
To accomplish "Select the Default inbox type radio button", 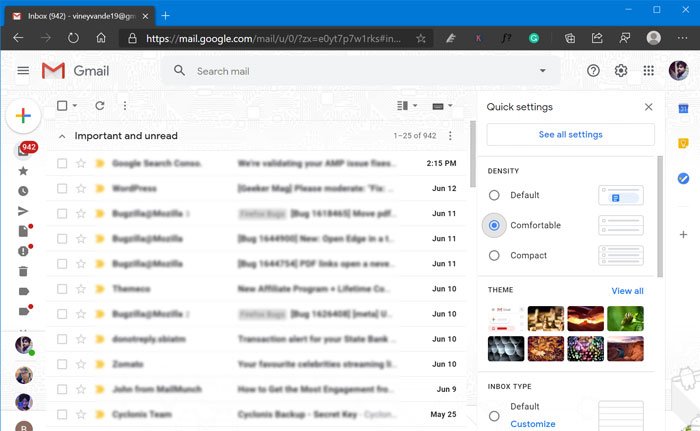I will pyautogui.click(x=494, y=416).
